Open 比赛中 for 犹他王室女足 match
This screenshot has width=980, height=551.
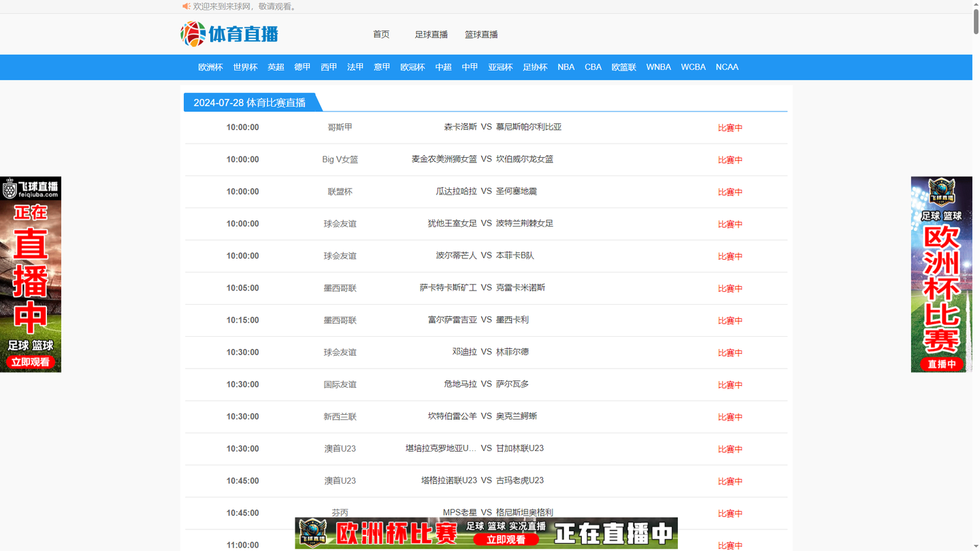tap(730, 224)
